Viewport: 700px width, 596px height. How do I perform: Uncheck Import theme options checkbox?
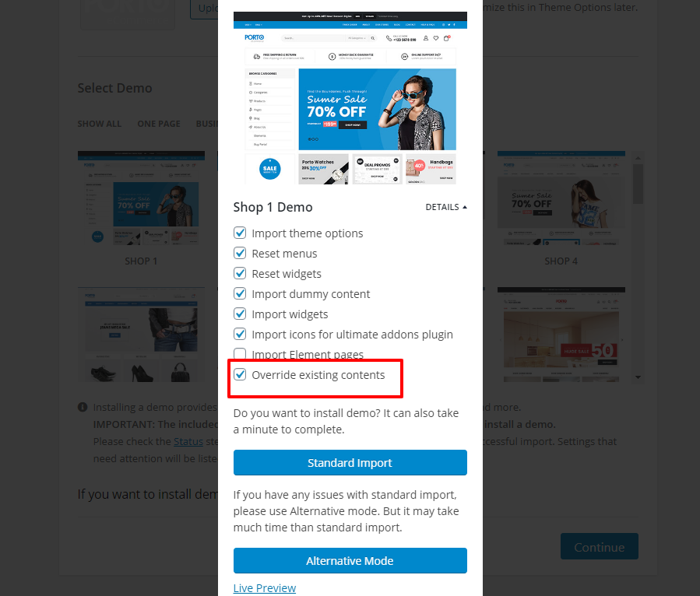coord(240,233)
